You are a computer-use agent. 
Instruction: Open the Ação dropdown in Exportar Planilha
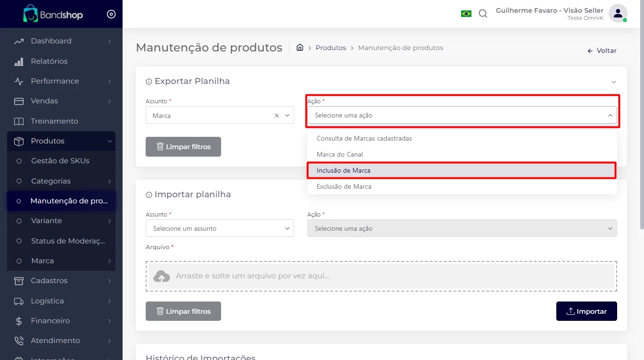click(462, 115)
